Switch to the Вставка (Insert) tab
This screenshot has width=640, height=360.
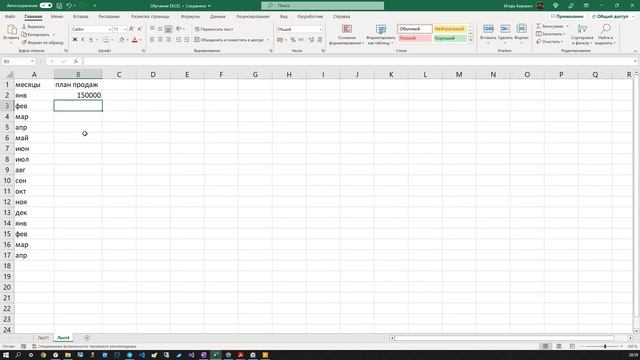80,16
